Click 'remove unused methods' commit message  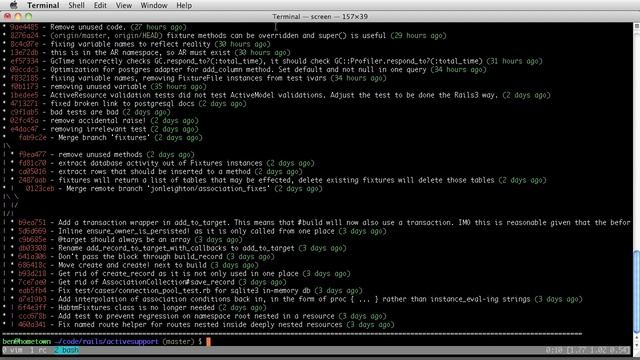pos(100,155)
